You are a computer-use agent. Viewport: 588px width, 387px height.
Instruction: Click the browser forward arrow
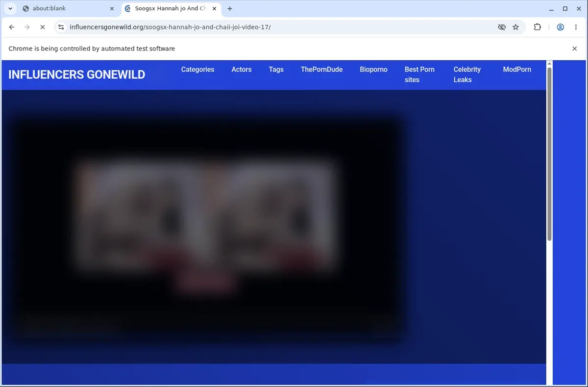(x=27, y=27)
